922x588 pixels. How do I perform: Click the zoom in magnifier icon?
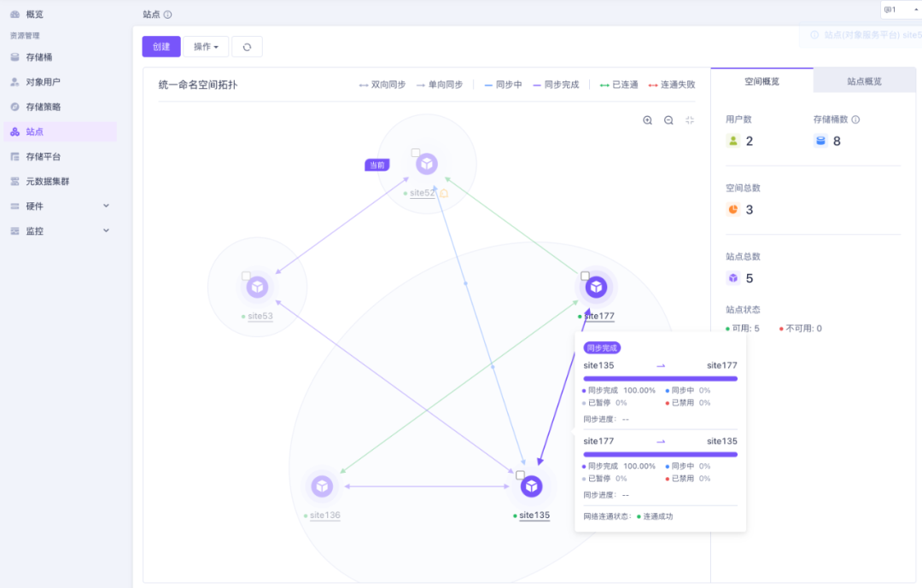pos(648,120)
